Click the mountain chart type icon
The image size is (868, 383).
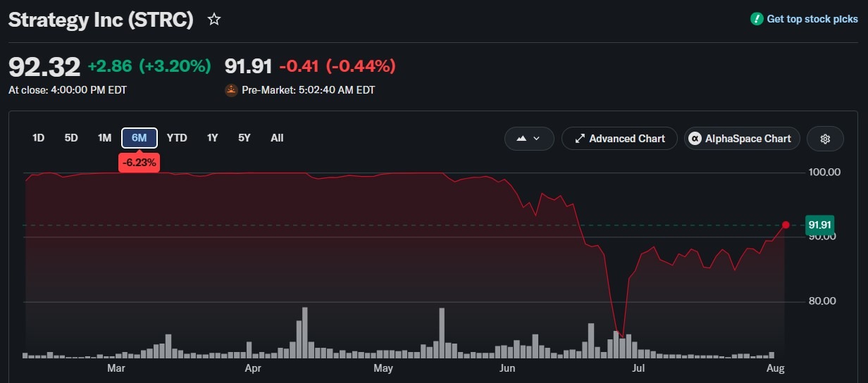pyautogui.click(x=522, y=139)
